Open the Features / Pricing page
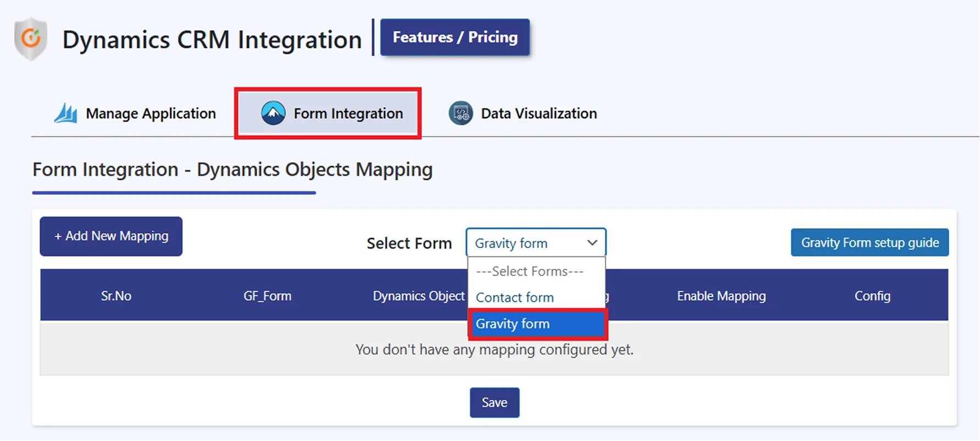 (x=455, y=37)
